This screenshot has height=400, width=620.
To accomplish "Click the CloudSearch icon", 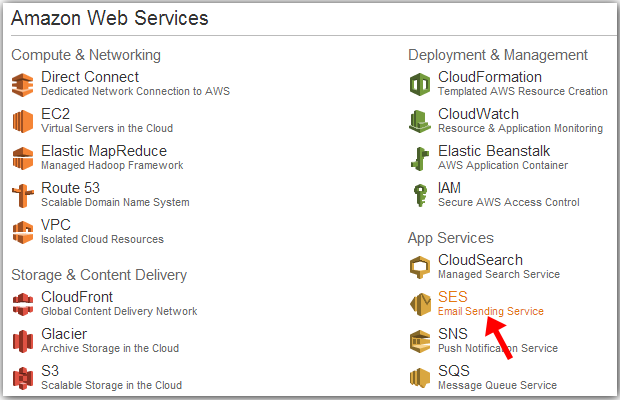I will click(x=420, y=268).
